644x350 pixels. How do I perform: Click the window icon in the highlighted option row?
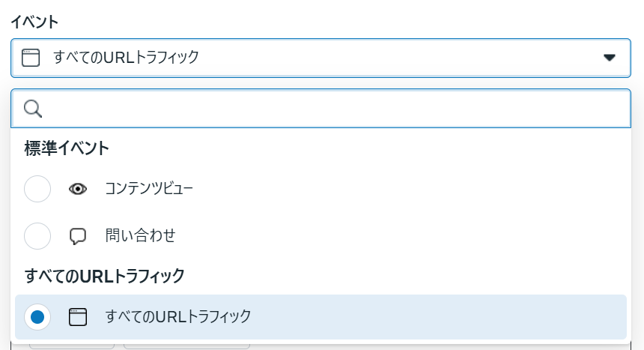pyautogui.click(x=78, y=317)
